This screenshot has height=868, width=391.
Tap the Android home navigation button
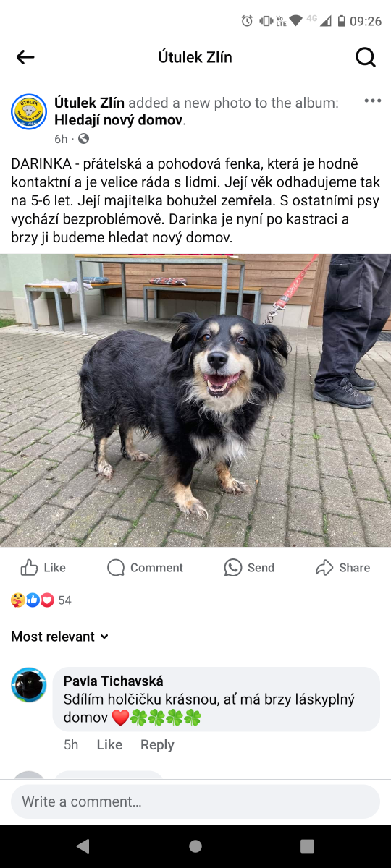195,846
